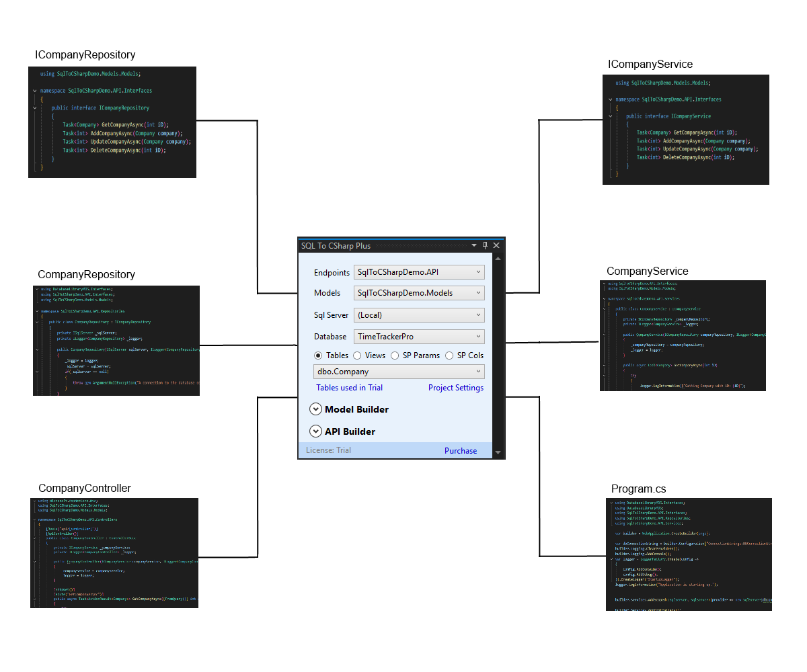Screen dimensions: 807x672
Task: Click the Sql Server field label
Action: tap(332, 314)
